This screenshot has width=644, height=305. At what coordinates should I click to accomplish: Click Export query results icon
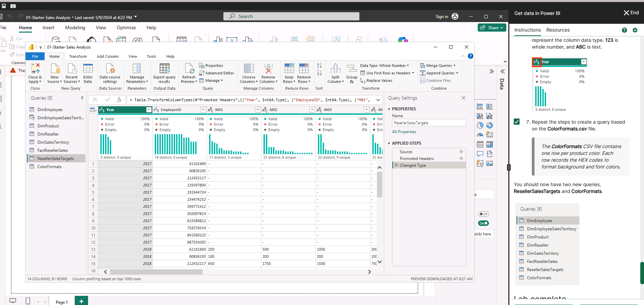164,69
